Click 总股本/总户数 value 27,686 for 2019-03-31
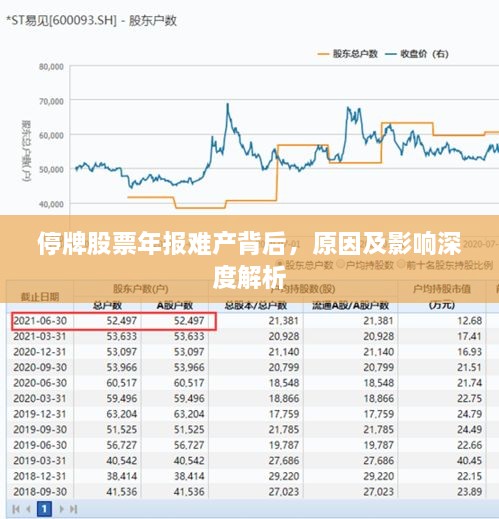 [284, 461]
